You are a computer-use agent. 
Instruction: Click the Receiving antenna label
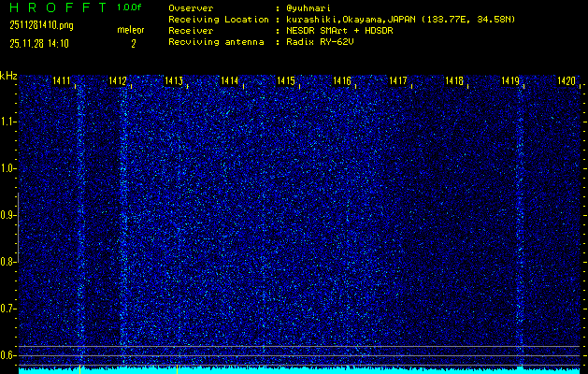[216, 42]
